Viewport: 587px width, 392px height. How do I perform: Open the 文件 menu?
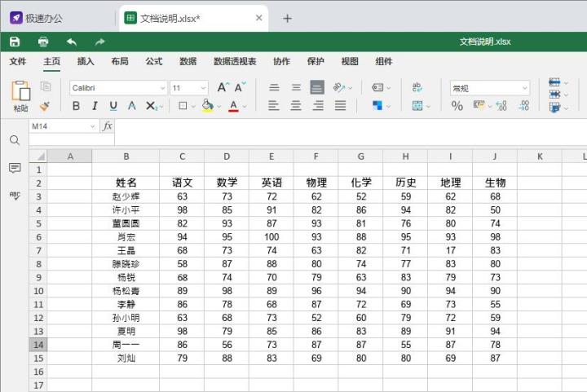[18, 61]
